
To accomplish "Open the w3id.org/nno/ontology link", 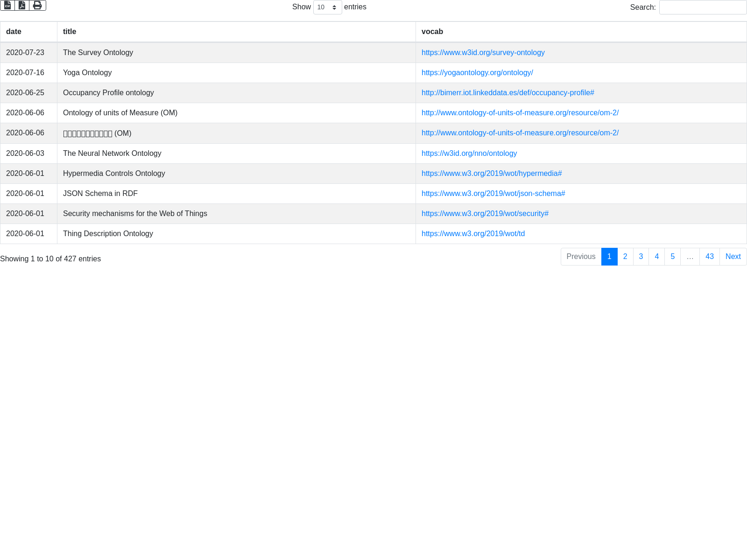I will point(469,154).
